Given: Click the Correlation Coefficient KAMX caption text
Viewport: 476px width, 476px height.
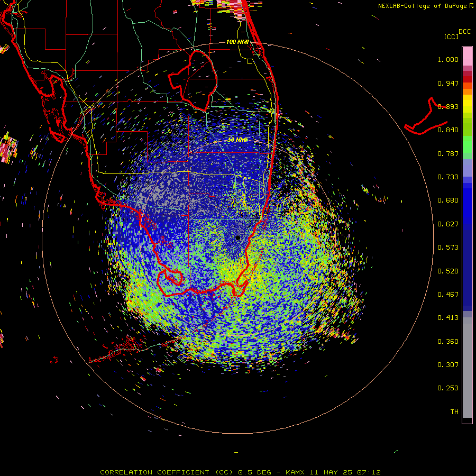Looking at the screenshot, I should tap(240, 472).
